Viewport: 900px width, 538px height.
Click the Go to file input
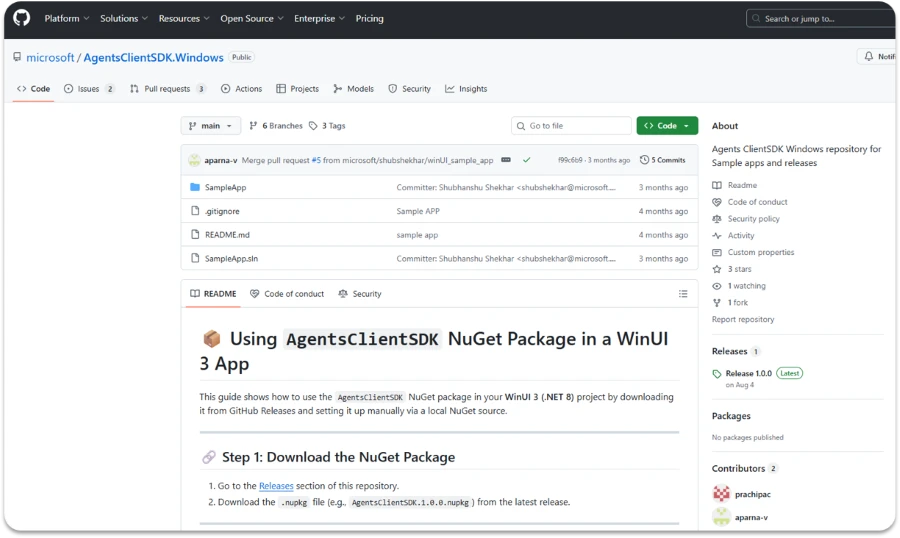point(572,126)
